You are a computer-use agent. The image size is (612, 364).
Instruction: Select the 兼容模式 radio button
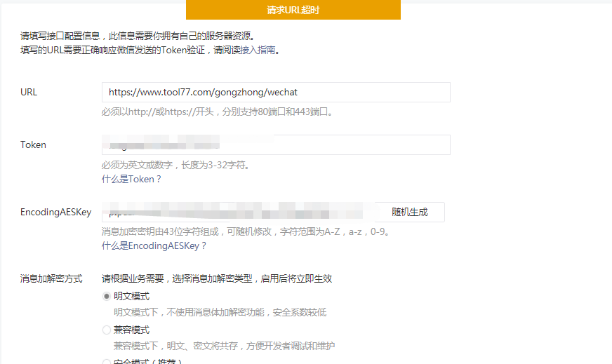pyautogui.click(x=106, y=330)
